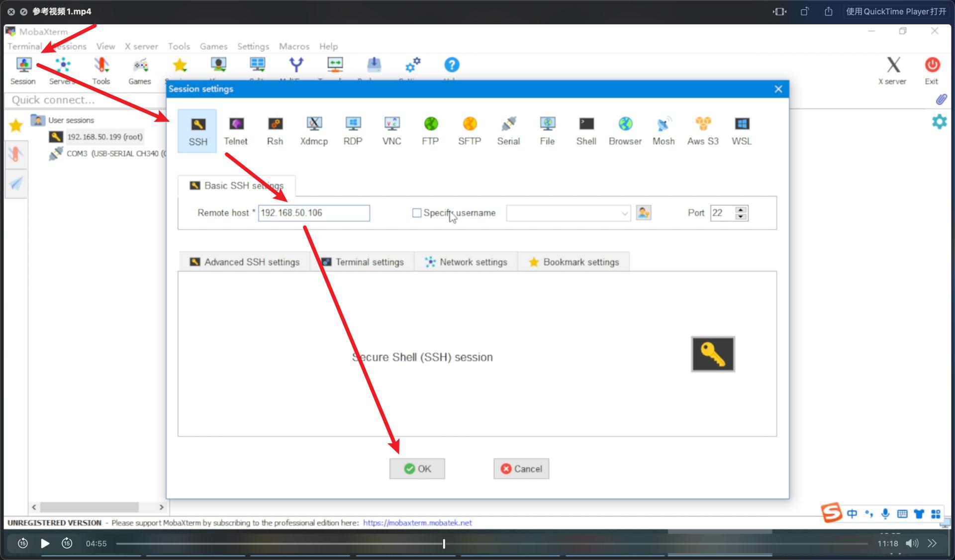Screen dimensions: 955x560
Task: Enable the Specify username checkbox
Action: pos(417,213)
